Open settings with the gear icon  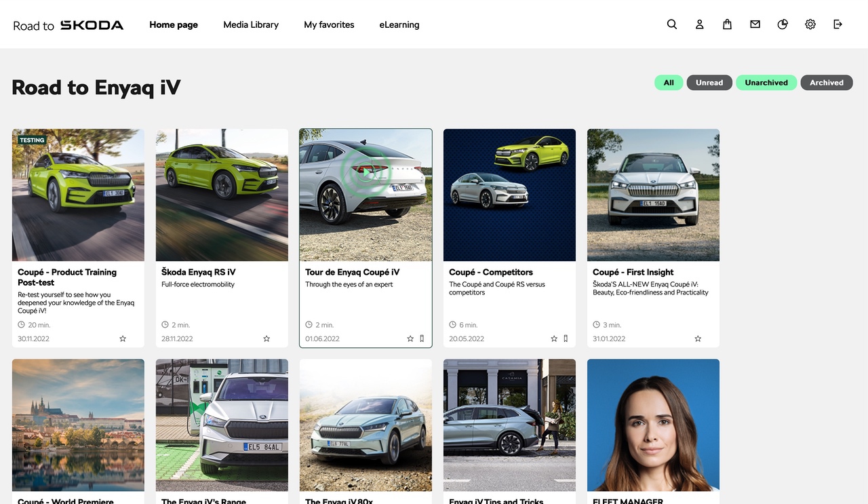(x=810, y=24)
